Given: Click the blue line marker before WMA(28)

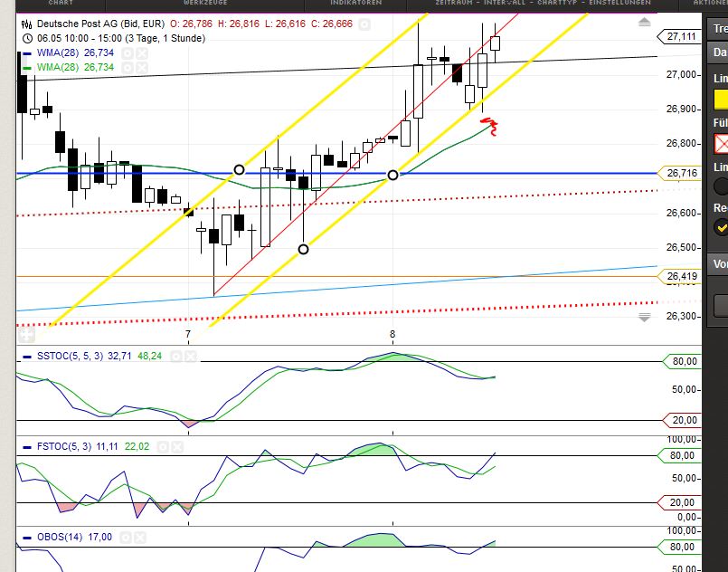Looking at the screenshot, I should click(x=27, y=53).
